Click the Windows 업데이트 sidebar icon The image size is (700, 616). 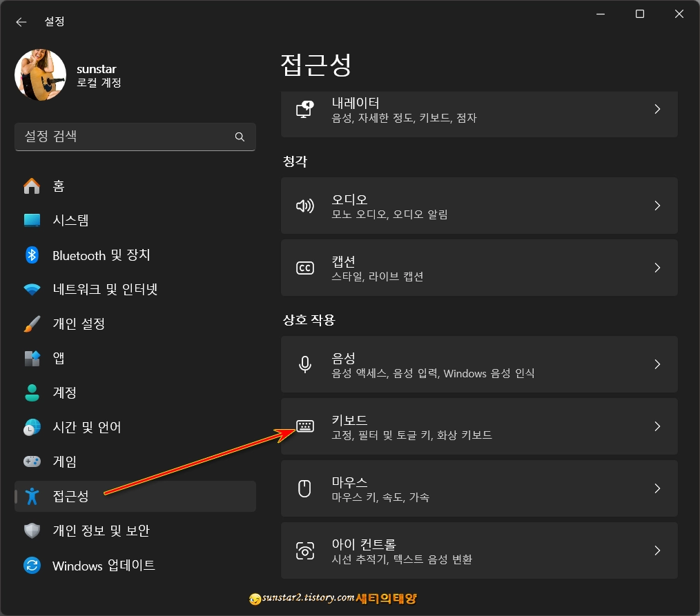[x=32, y=566]
